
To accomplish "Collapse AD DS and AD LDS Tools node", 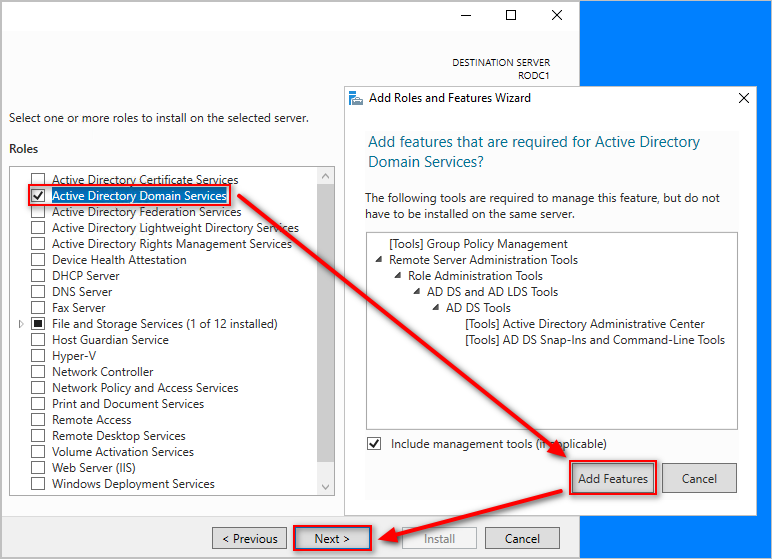I will click(417, 292).
